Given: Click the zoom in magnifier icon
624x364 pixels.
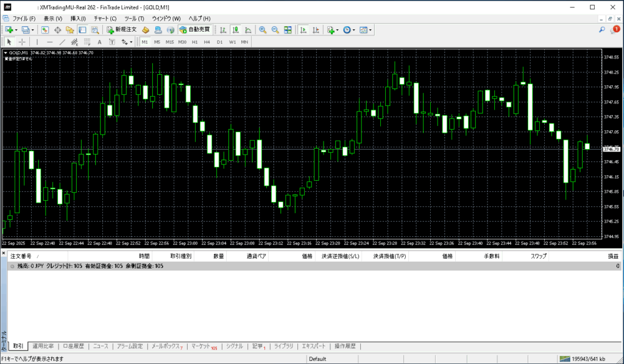Looking at the screenshot, I should tap(263, 29).
